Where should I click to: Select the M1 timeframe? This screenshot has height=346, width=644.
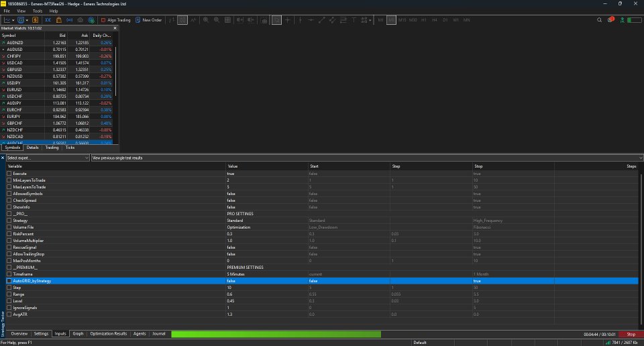[381, 19]
